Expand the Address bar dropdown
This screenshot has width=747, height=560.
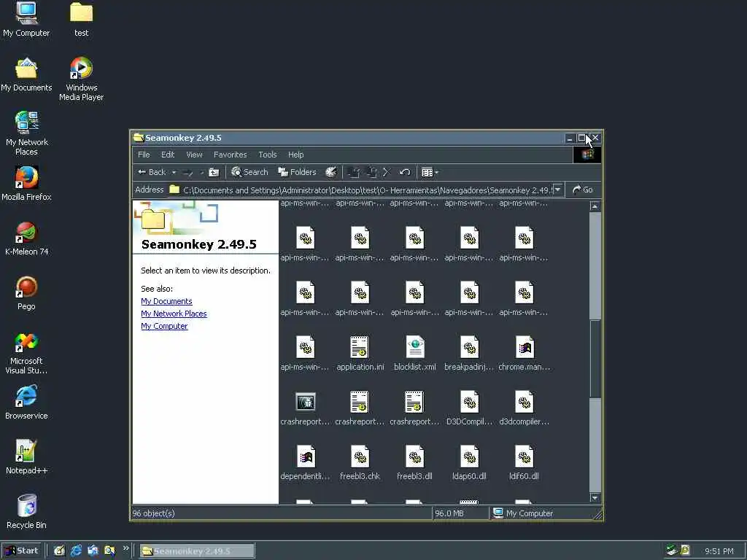(558, 190)
